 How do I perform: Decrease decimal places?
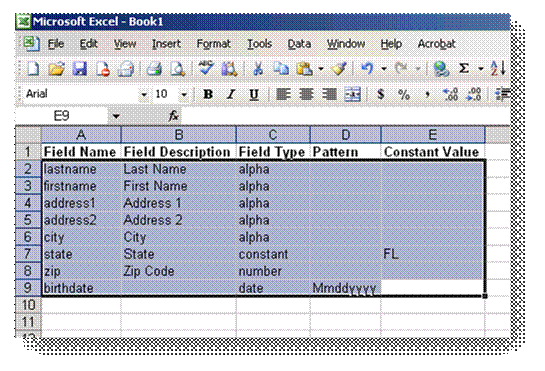coord(474,94)
